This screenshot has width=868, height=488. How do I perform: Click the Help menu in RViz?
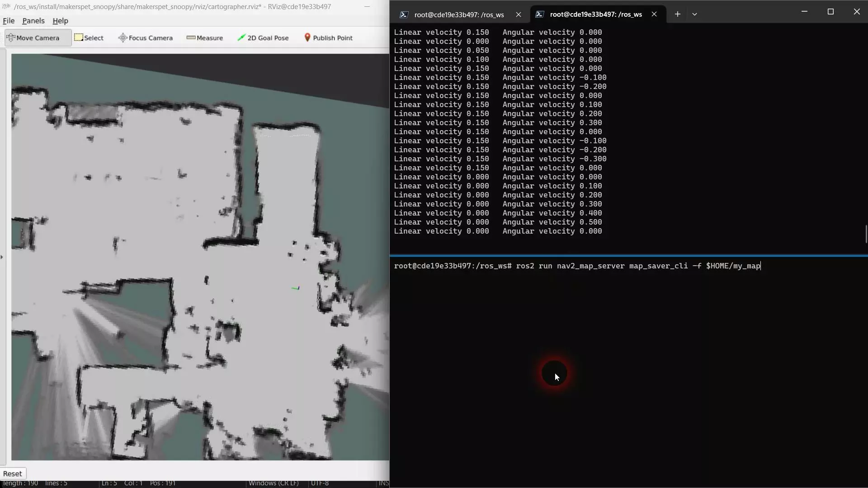click(60, 20)
